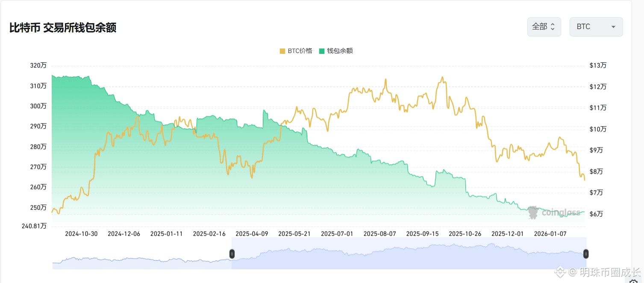Toggle the 钱包余额 legend series
The width and height of the screenshot is (644, 283).
(x=340, y=51)
